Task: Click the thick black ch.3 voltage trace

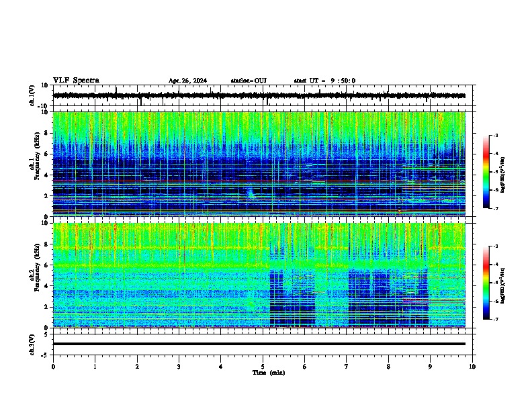Action: tap(259, 344)
